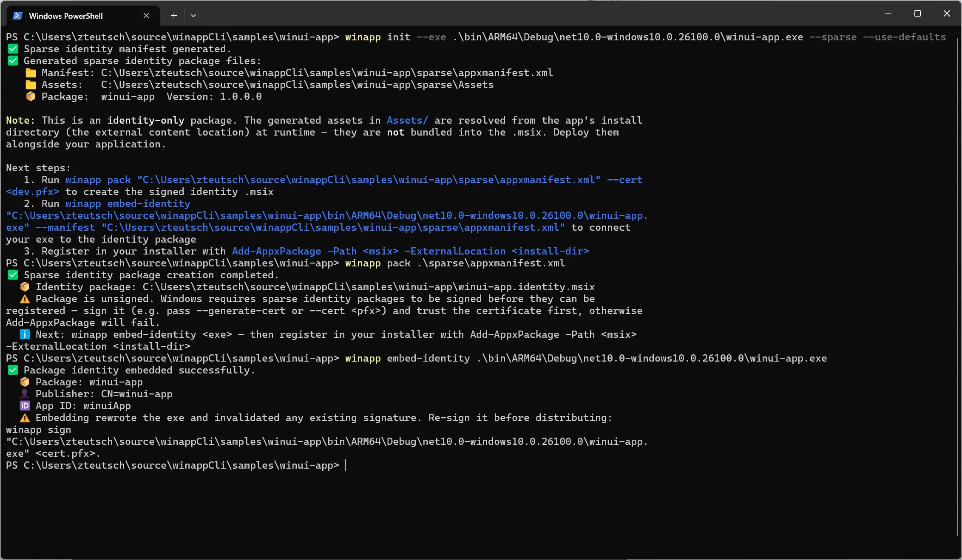962x560 pixels.
Task: Click '--manifest' flag in step 2
Action: [x=65, y=227]
